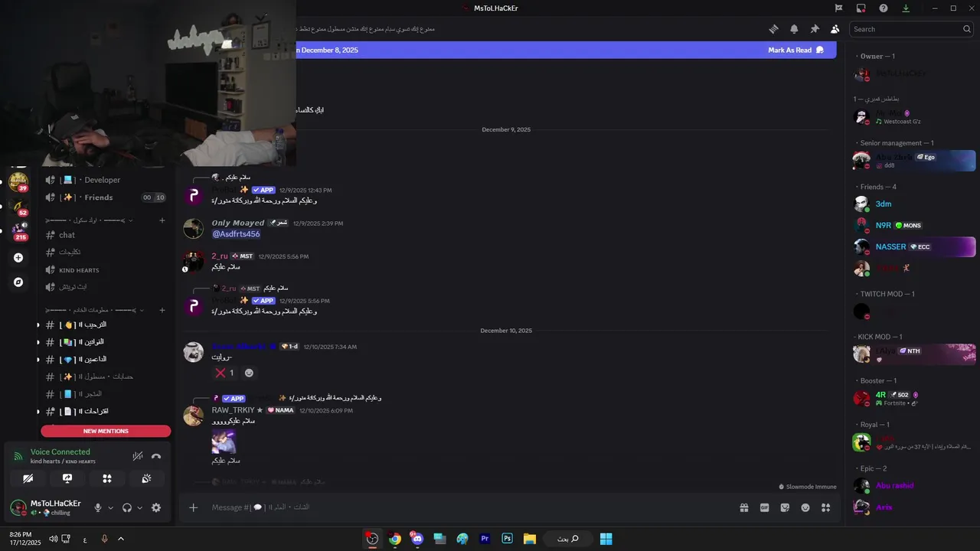The height and width of the screenshot is (551, 980).
Task: Click the NEW MENTIONS button
Action: tap(106, 431)
